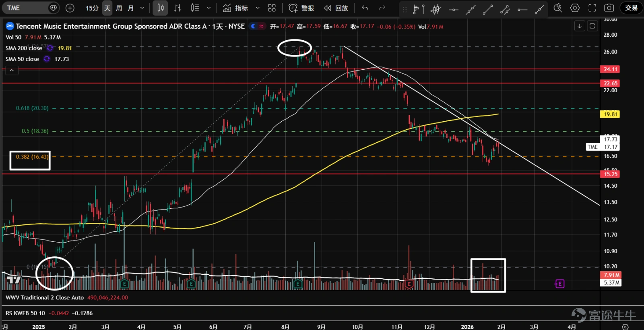Viewport: 644px width, 330px height.
Task: Open the quick search lightning icon
Action: [557, 8]
